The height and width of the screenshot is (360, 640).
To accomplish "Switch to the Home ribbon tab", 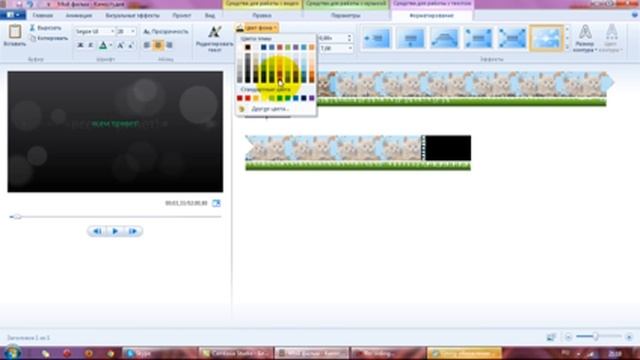I will tap(42, 16).
